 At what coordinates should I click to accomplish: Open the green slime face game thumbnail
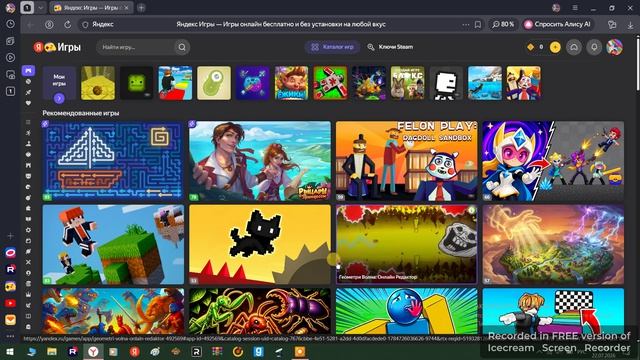click(136, 83)
